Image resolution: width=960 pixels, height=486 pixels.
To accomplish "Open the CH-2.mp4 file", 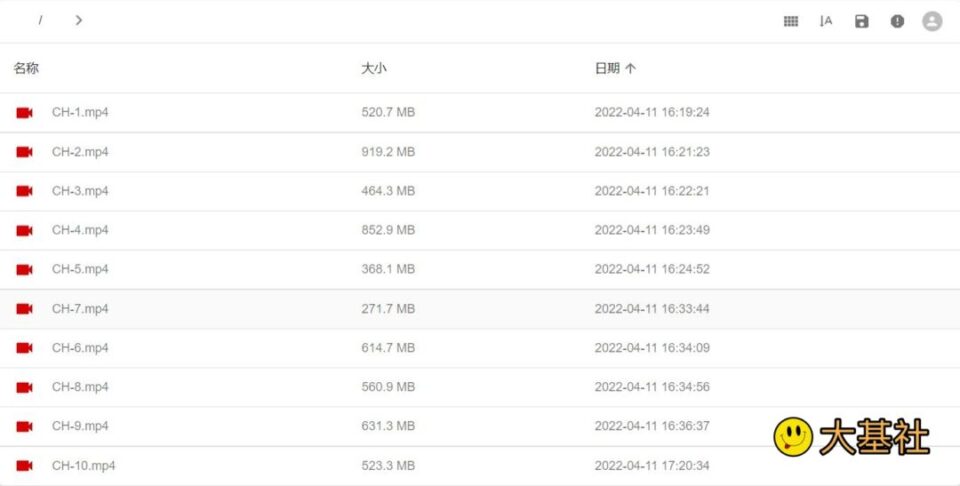I will (80, 152).
